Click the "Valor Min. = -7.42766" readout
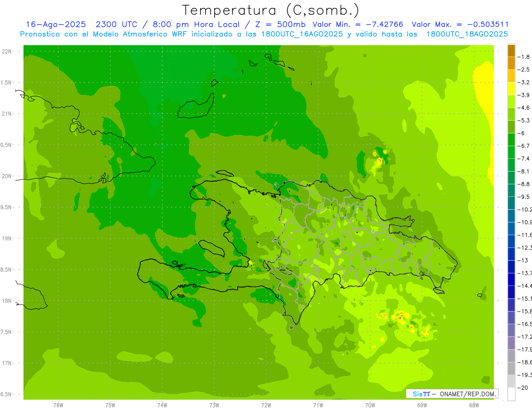Screen dimensions: 532x411 (358, 24)
